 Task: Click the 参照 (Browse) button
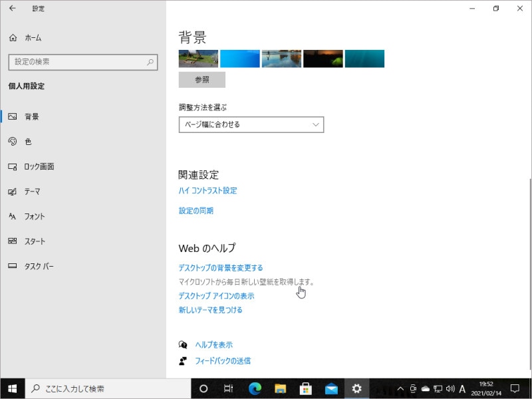click(201, 79)
